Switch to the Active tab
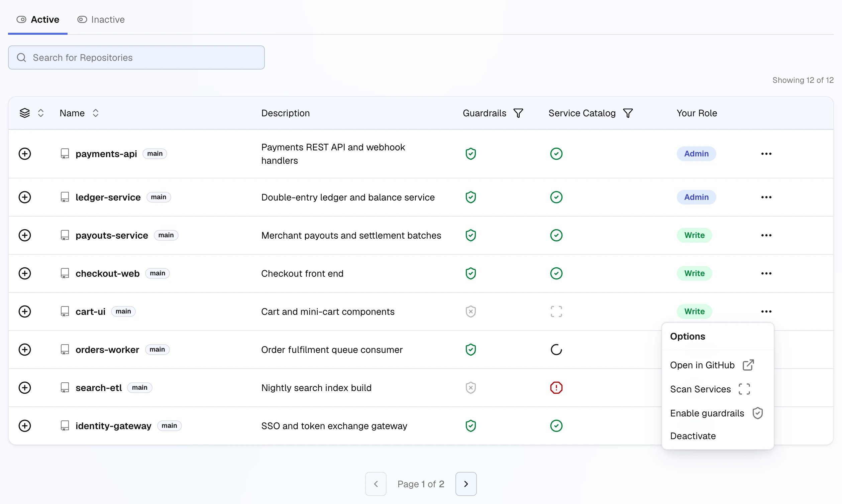 [x=38, y=19]
